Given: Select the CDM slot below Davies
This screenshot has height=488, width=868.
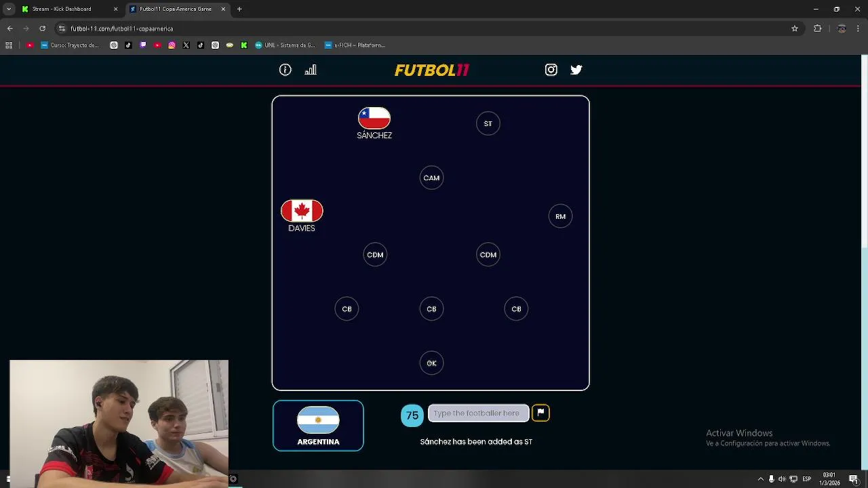Looking at the screenshot, I should pyautogui.click(x=375, y=255).
